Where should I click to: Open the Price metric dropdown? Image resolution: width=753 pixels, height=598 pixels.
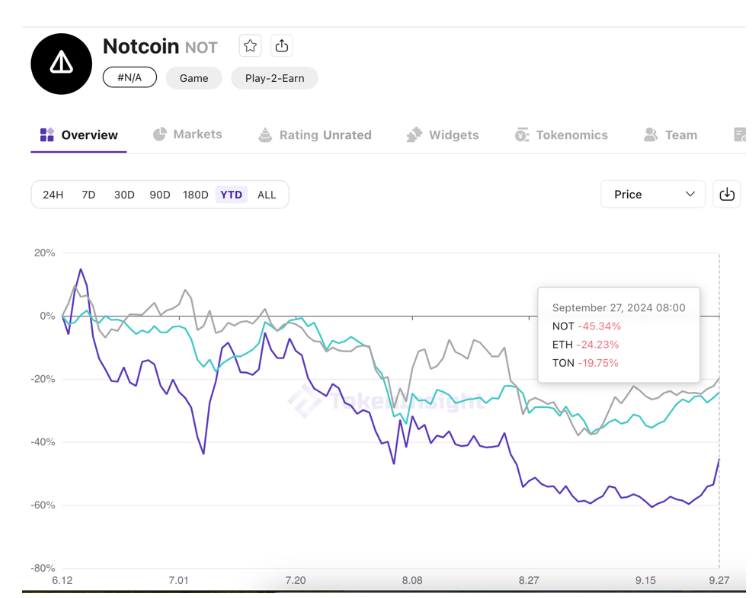pos(653,194)
